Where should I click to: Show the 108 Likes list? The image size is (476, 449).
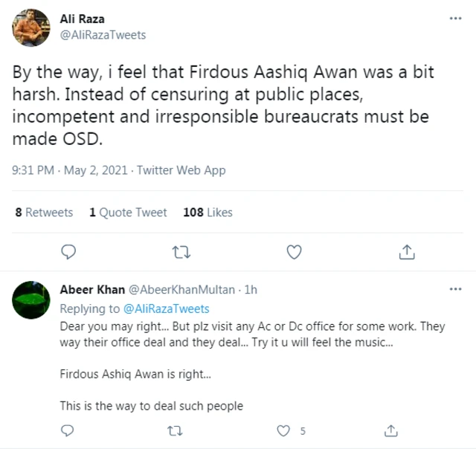[x=208, y=213]
